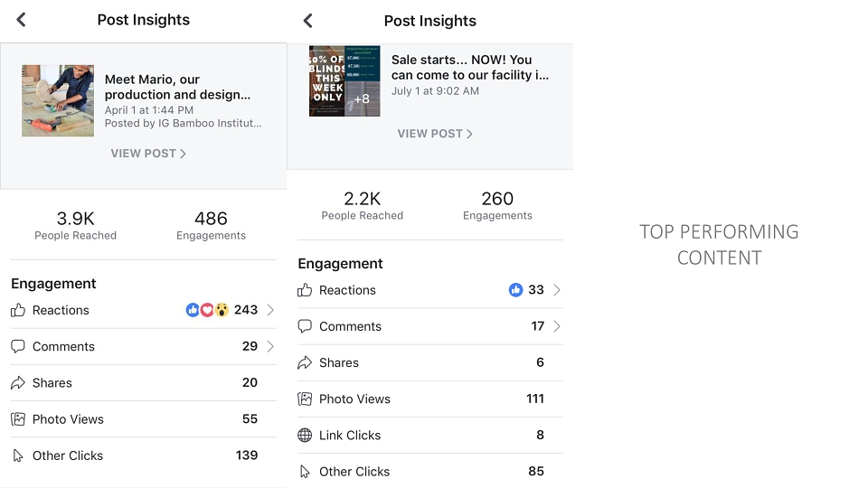This screenshot has height=488, width=868.
Task: Tap back arrow on Sale post insights
Action: point(307,21)
